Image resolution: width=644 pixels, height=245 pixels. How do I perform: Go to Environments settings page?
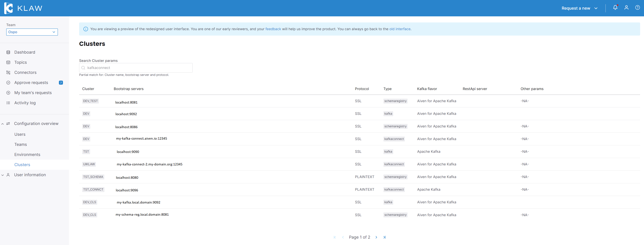tap(27, 155)
